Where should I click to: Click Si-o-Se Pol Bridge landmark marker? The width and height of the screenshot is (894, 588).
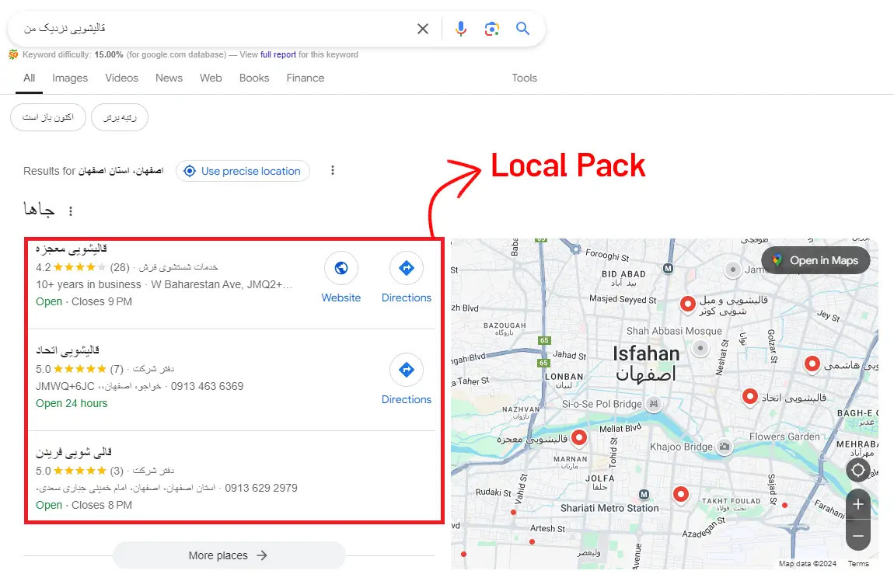tap(654, 404)
